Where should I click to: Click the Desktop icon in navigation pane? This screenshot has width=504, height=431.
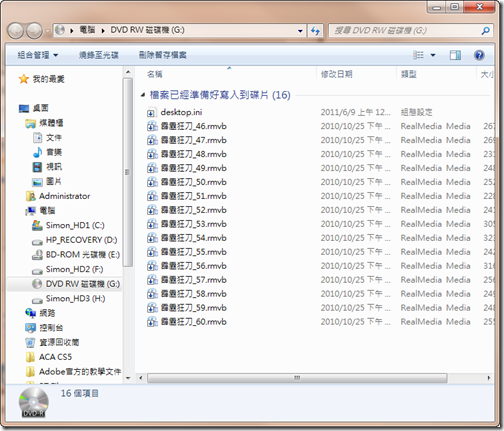[24, 108]
